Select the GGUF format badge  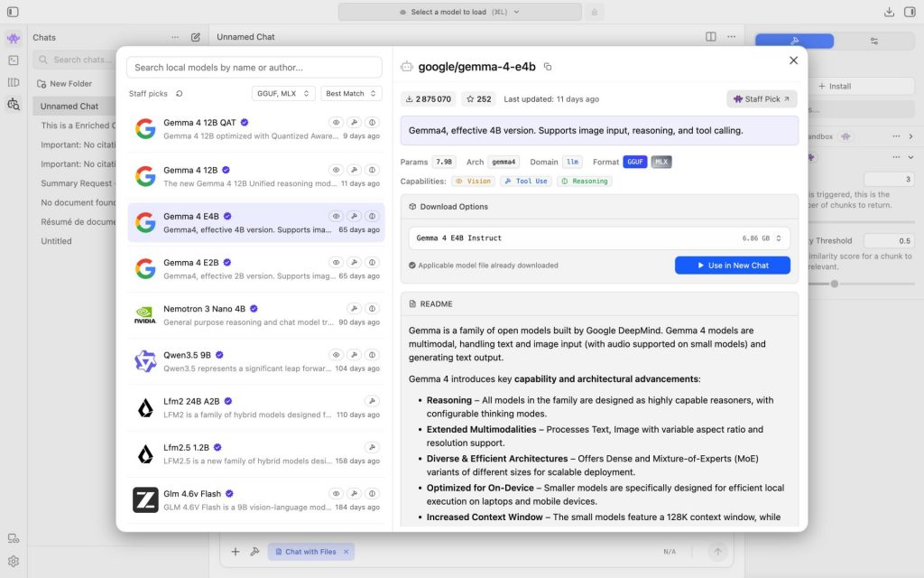pyautogui.click(x=635, y=162)
